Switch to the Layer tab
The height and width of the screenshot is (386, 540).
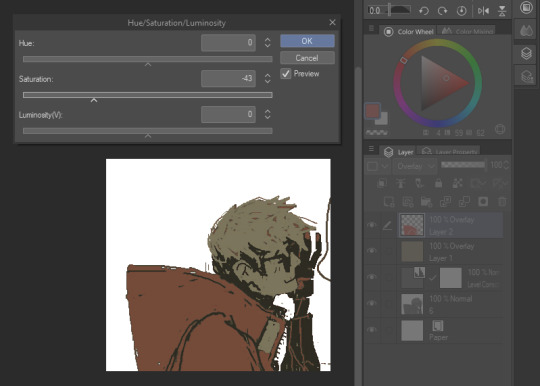tap(399, 152)
